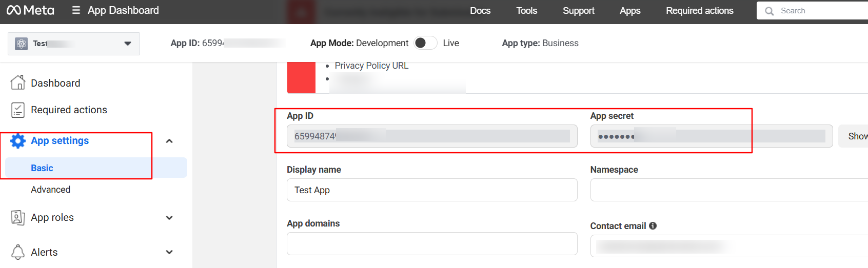868x268 pixels.
Task: Open Required actions in the sidebar
Action: tap(69, 110)
